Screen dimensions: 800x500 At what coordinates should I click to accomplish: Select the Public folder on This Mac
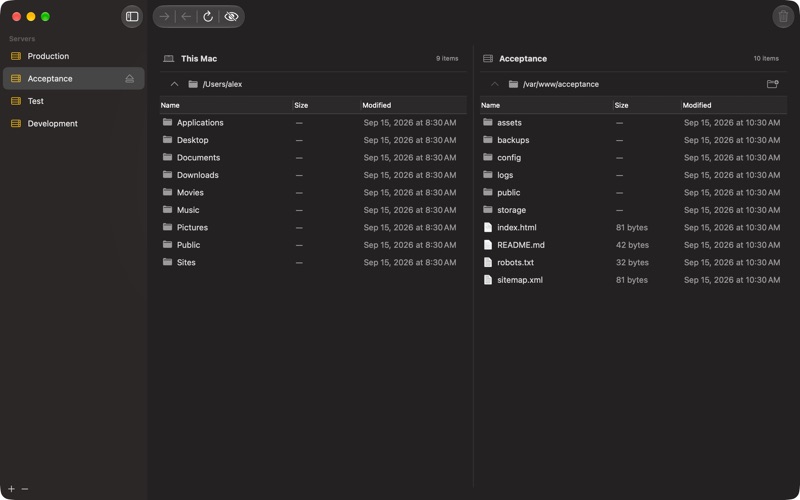click(313, 245)
